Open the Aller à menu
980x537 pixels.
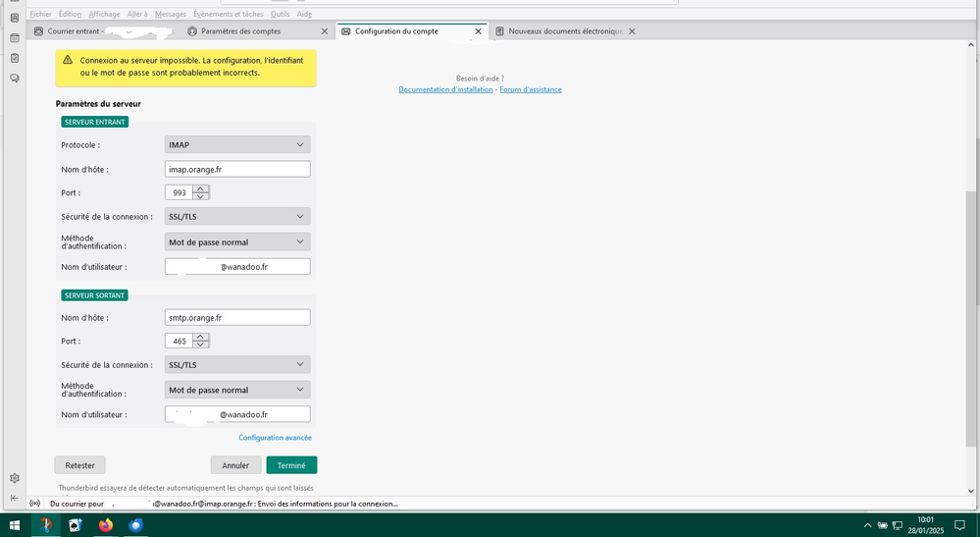click(137, 14)
